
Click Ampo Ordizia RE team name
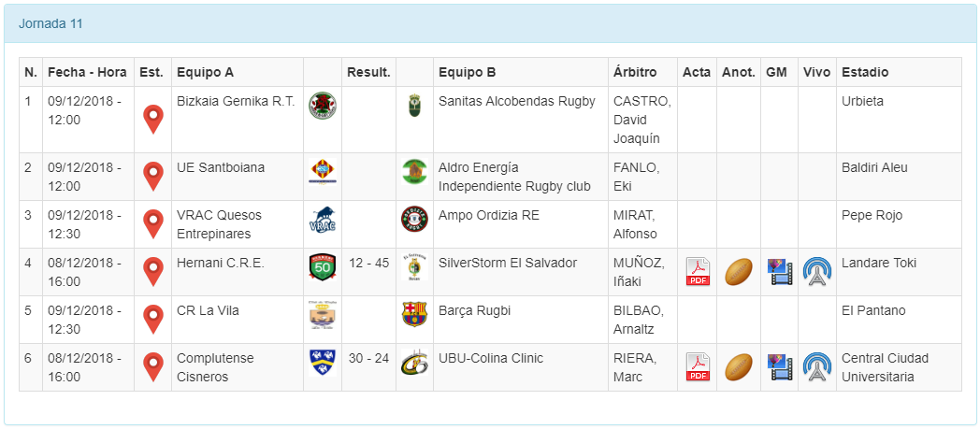click(488, 215)
